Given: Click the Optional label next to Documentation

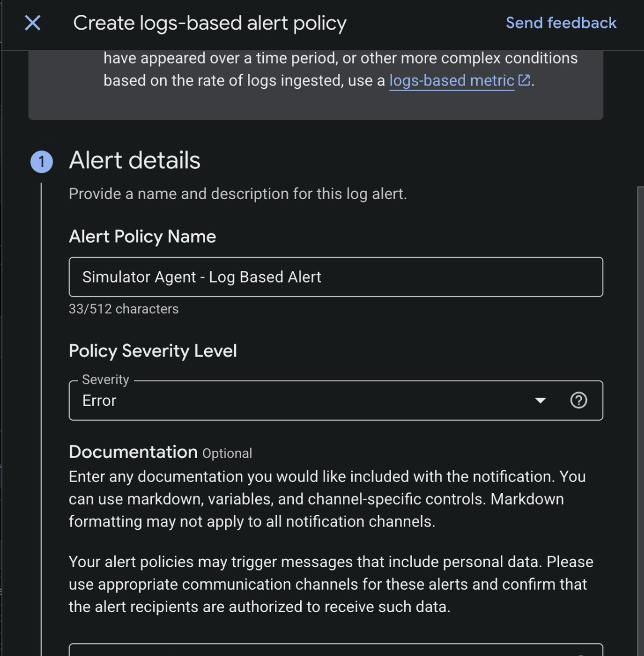Looking at the screenshot, I should [x=227, y=454].
